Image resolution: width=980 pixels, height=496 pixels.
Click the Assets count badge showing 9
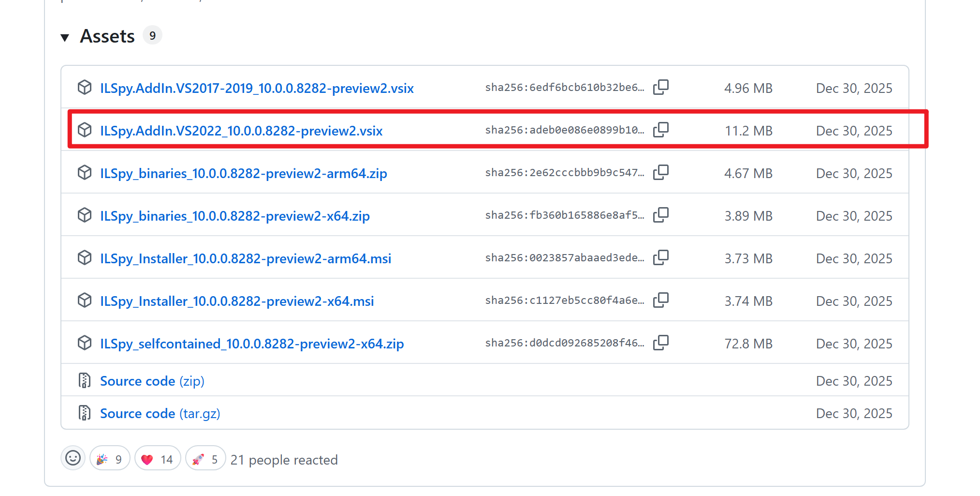click(152, 35)
